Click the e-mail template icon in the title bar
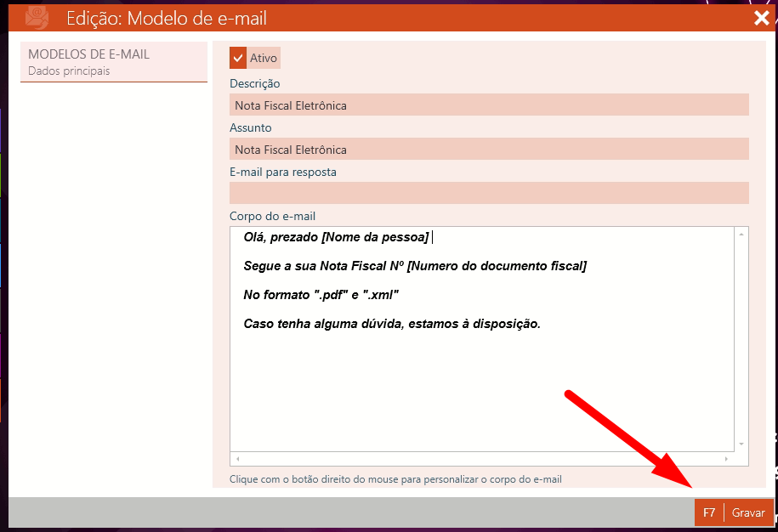The height and width of the screenshot is (532, 778). [x=37, y=18]
